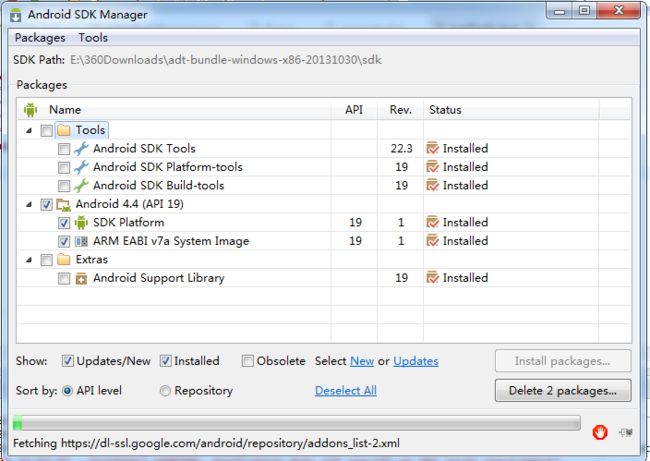This screenshot has height=461, width=650.
Task: Click the Rev. column header
Action: point(400,110)
